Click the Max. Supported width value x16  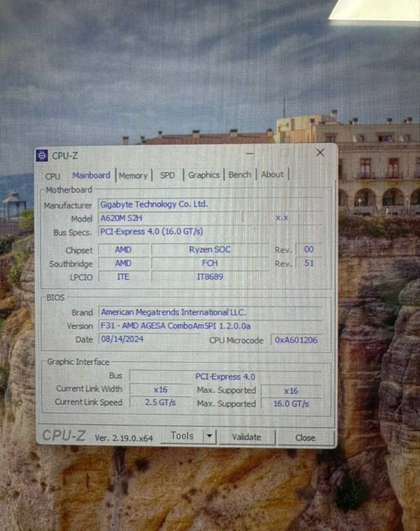[291, 391]
